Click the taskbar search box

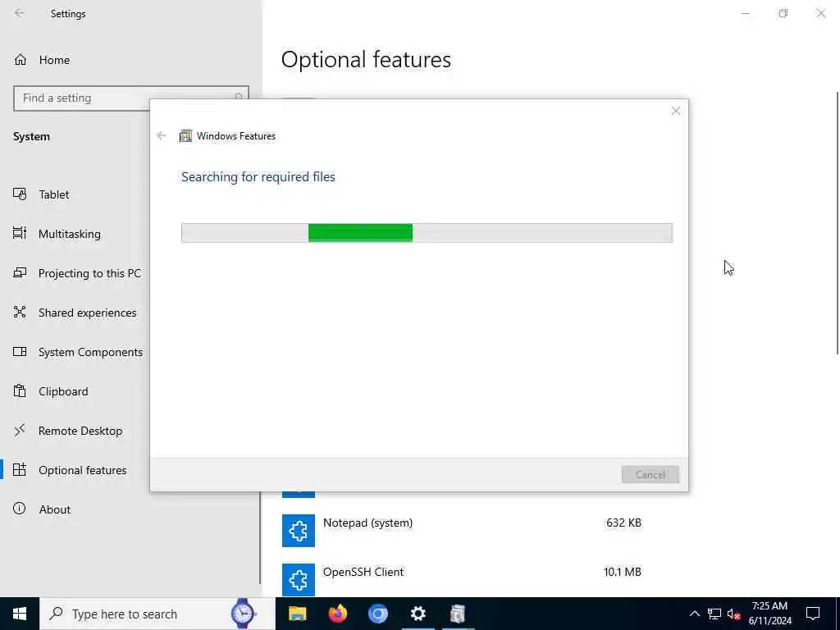pos(157,614)
